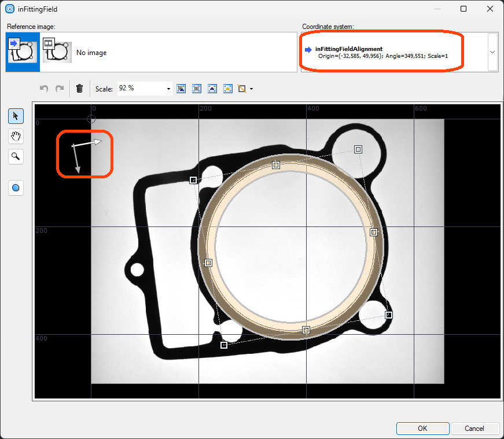
Task: Click the ring handle at top of circle
Action: coord(276,165)
